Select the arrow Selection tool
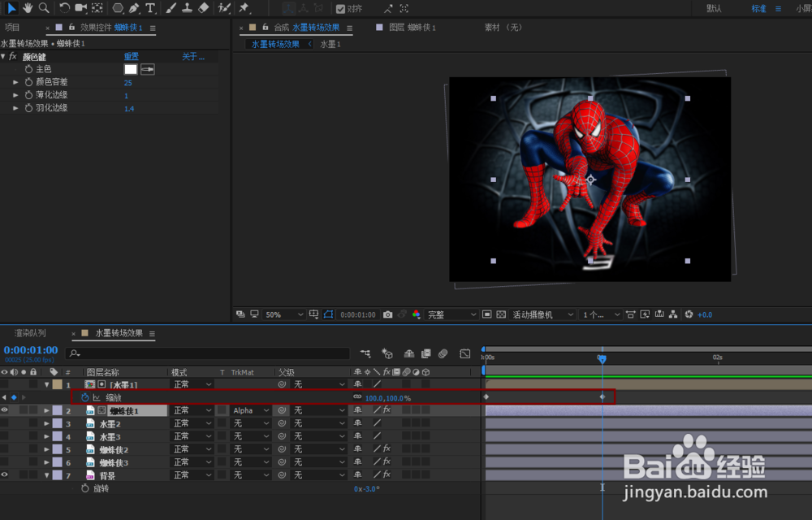Screen dimensions: 812x520 pyautogui.click(x=11, y=8)
